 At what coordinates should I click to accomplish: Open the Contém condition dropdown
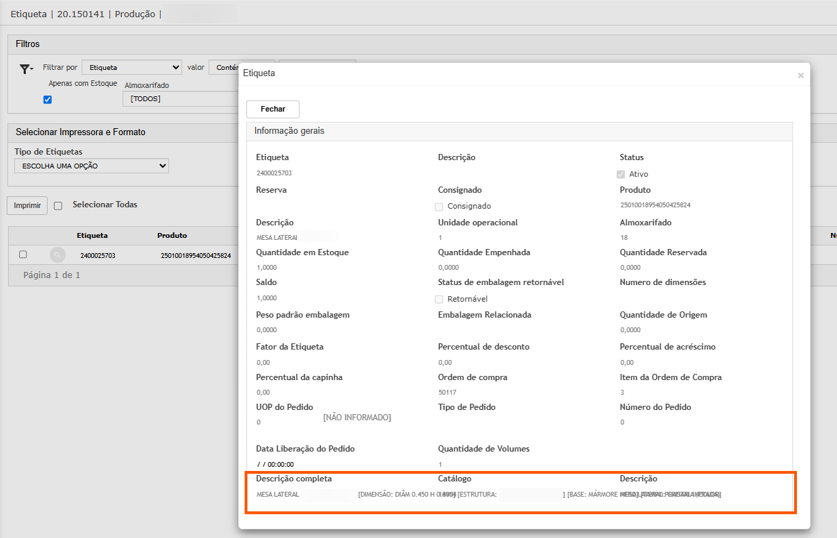pyautogui.click(x=224, y=67)
